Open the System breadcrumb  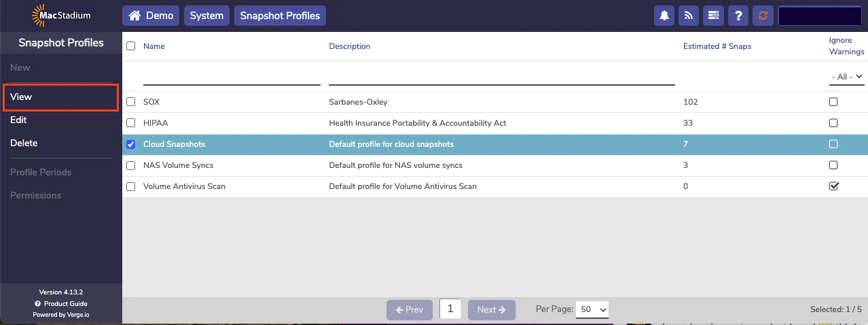pos(206,16)
